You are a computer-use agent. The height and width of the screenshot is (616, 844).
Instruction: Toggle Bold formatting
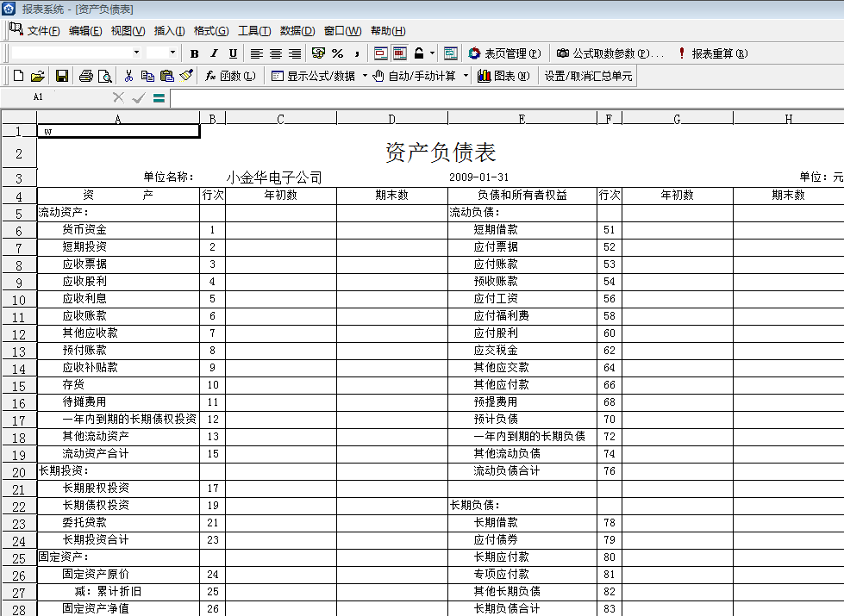pyautogui.click(x=195, y=53)
